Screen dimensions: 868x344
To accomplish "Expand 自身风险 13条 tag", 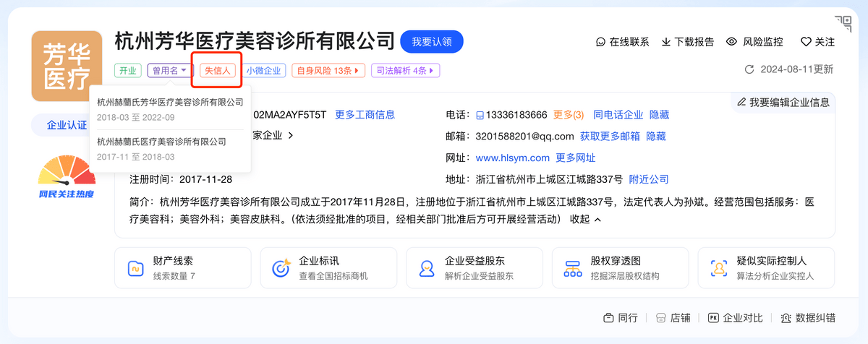I will pos(328,71).
